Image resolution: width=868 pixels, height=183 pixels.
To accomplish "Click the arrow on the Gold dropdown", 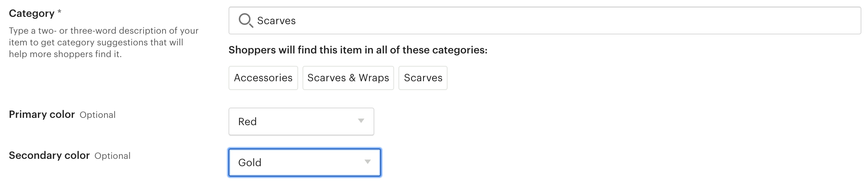I will click(368, 162).
